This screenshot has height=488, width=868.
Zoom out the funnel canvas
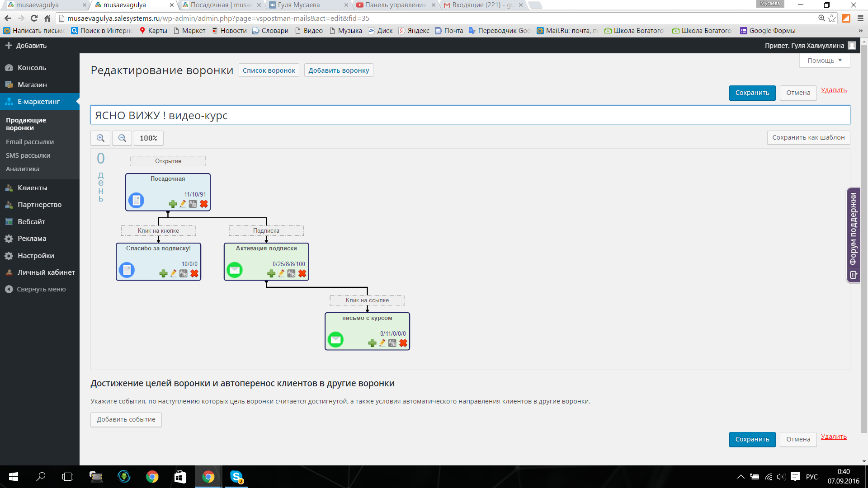[x=122, y=138]
